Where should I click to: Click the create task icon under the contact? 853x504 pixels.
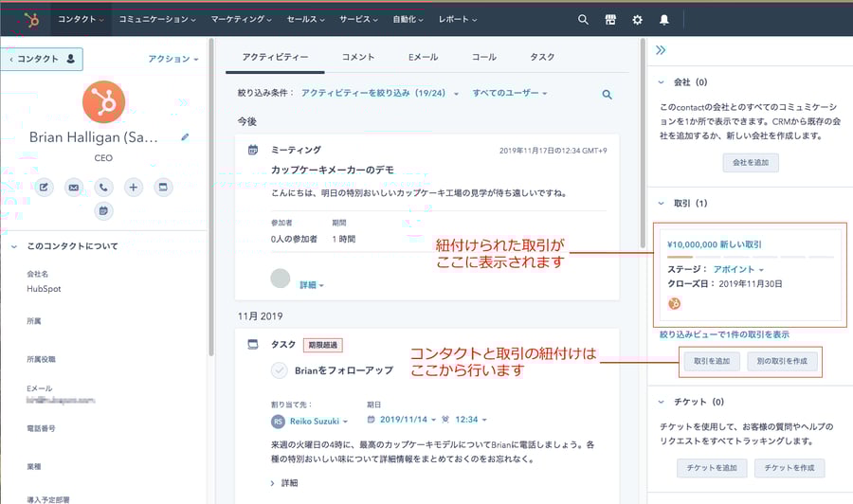pyautogui.click(x=163, y=188)
